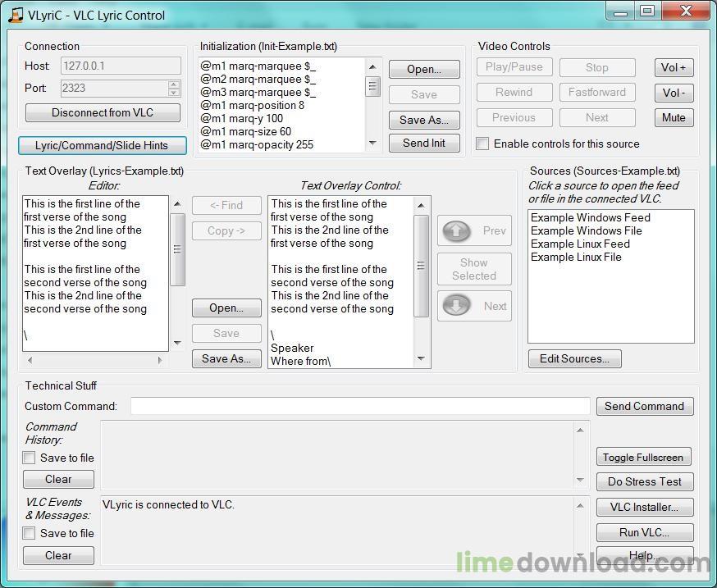
Task: Click Vol - to lower volume
Action: coord(674,93)
